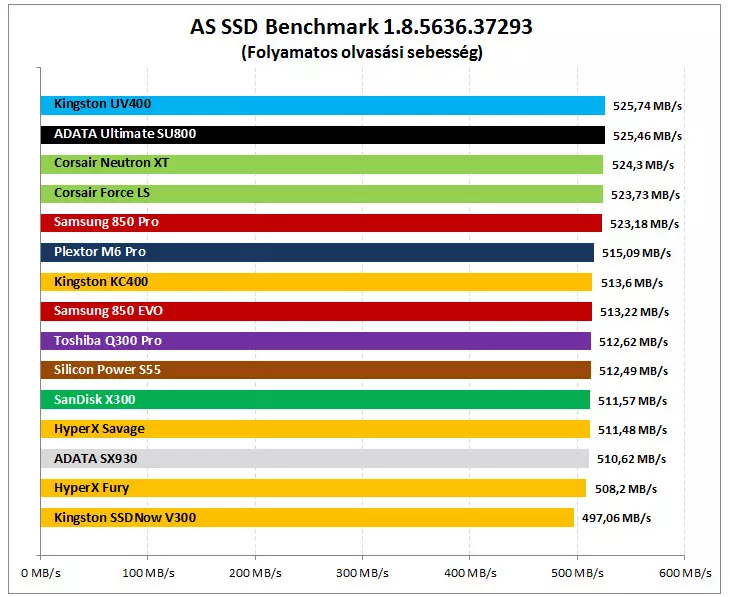Click the subtitle Folyamatos olvasási sebesség
The height and width of the screenshot is (597, 730).
pos(362,52)
